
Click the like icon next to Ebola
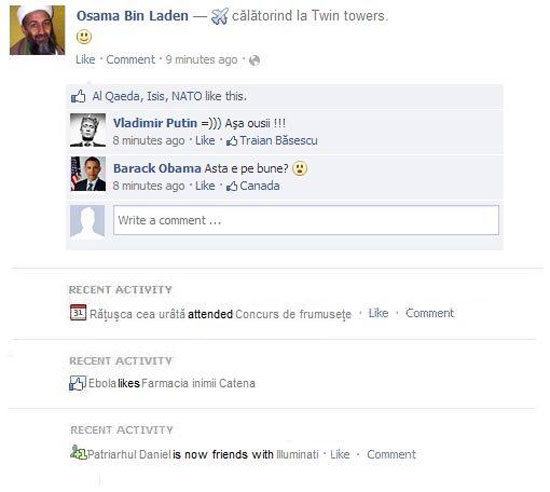(78, 383)
